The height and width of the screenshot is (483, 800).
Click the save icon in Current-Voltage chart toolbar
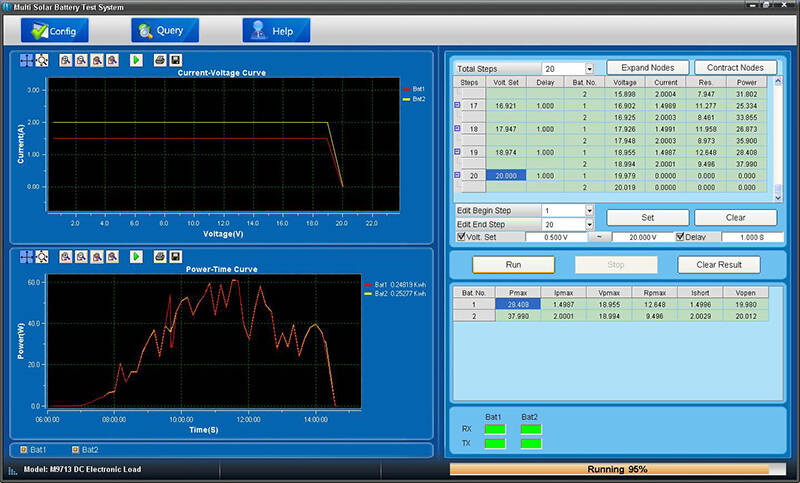pyautogui.click(x=176, y=60)
